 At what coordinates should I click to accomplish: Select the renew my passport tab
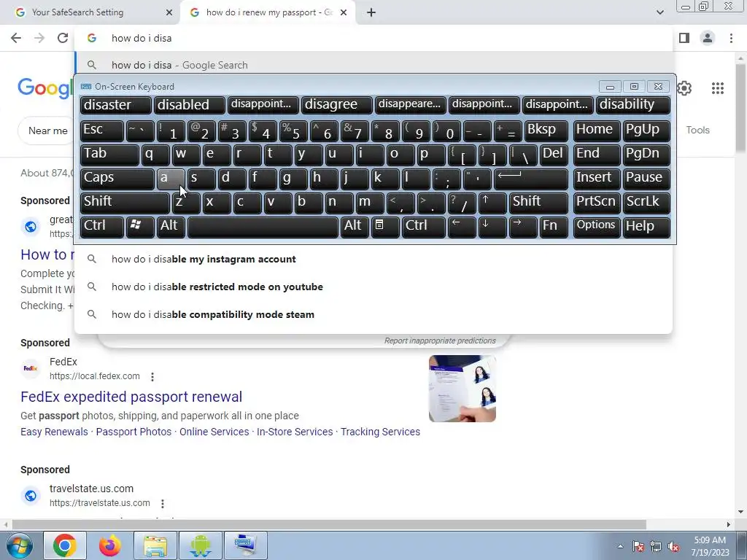point(267,12)
